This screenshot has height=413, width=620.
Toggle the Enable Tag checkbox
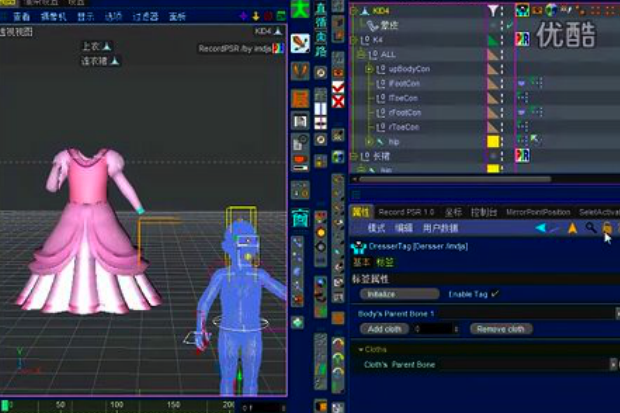coord(495,294)
